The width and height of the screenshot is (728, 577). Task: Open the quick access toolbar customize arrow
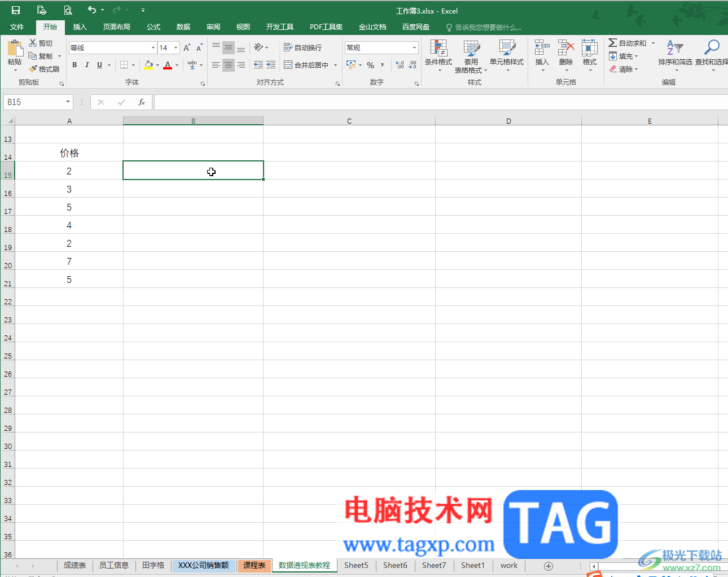tap(143, 10)
